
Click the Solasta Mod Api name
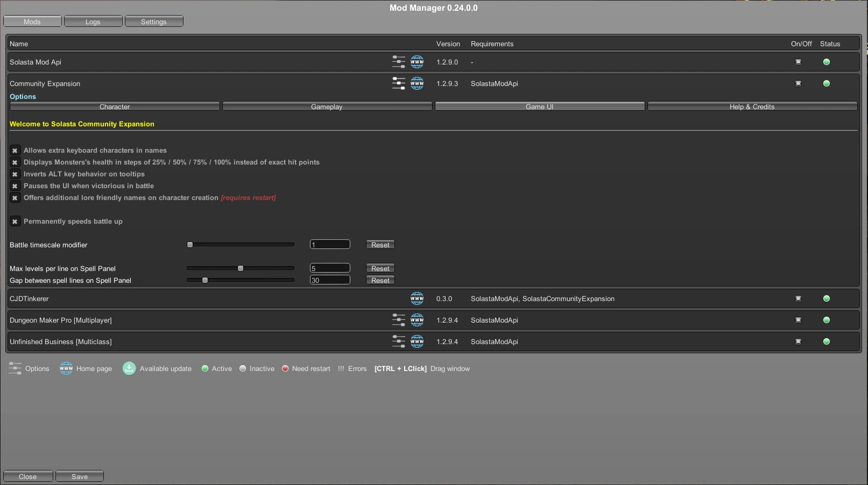[36, 62]
